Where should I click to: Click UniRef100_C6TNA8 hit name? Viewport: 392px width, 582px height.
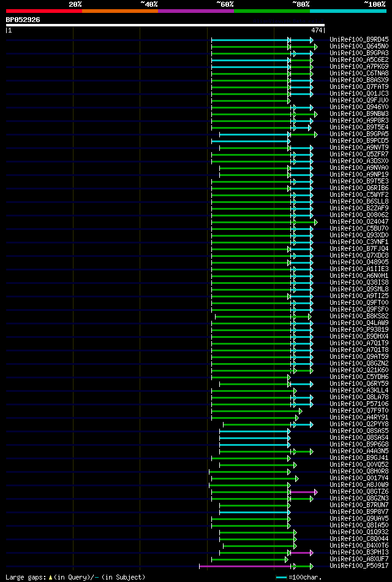[x=359, y=73]
